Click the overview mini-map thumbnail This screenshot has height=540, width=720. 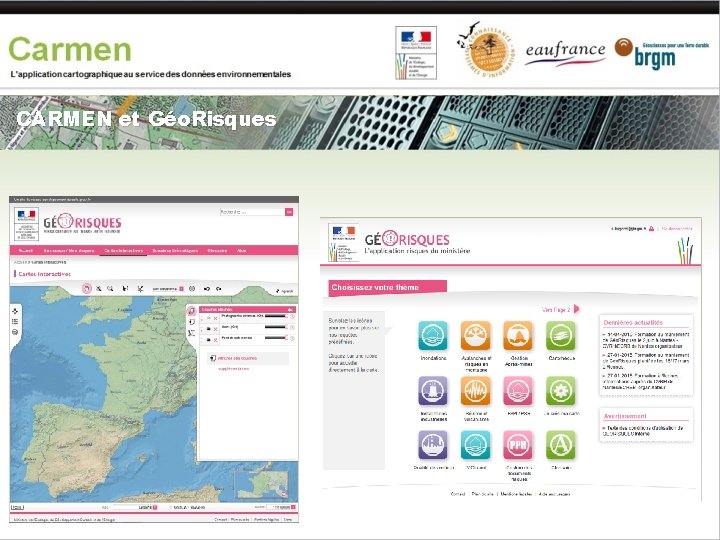(x=262, y=485)
